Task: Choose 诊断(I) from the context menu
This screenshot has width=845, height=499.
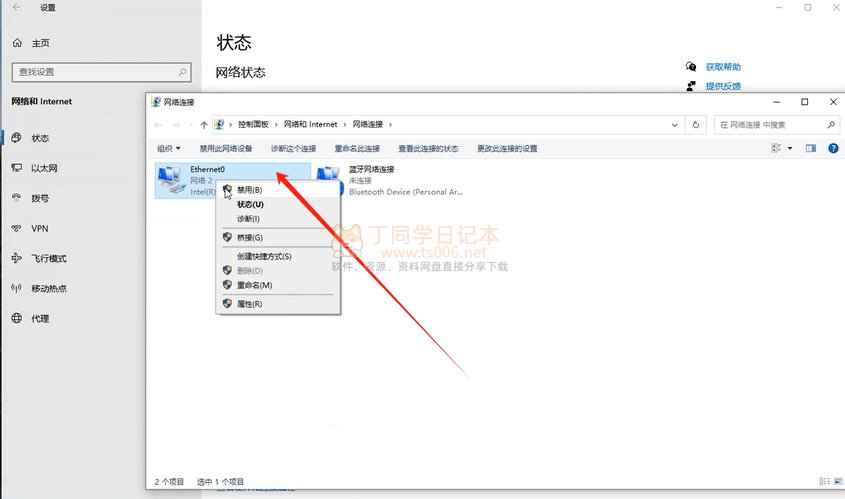Action: (278, 219)
